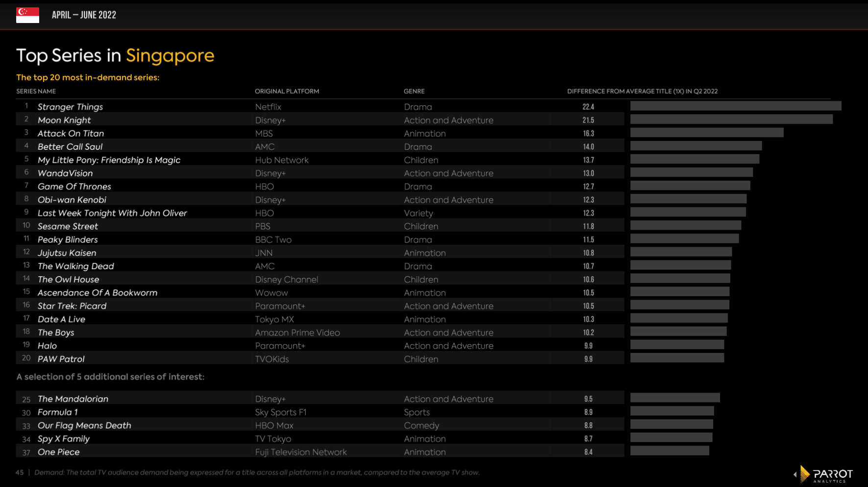Image resolution: width=868 pixels, height=487 pixels.
Task: Select the 'Fuji Television Network' platform cell
Action: pos(301,452)
